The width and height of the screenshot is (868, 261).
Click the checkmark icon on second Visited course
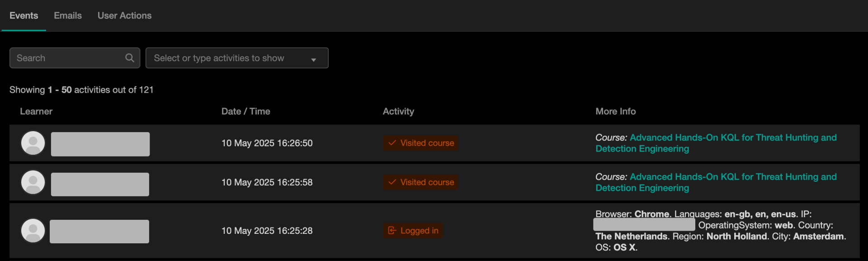[392, 182]
